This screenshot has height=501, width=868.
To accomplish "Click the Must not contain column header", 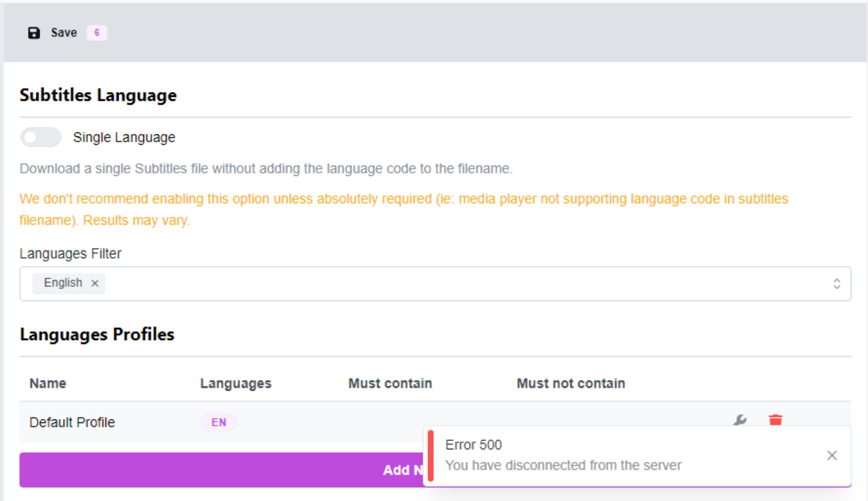I will coord(570,383).
